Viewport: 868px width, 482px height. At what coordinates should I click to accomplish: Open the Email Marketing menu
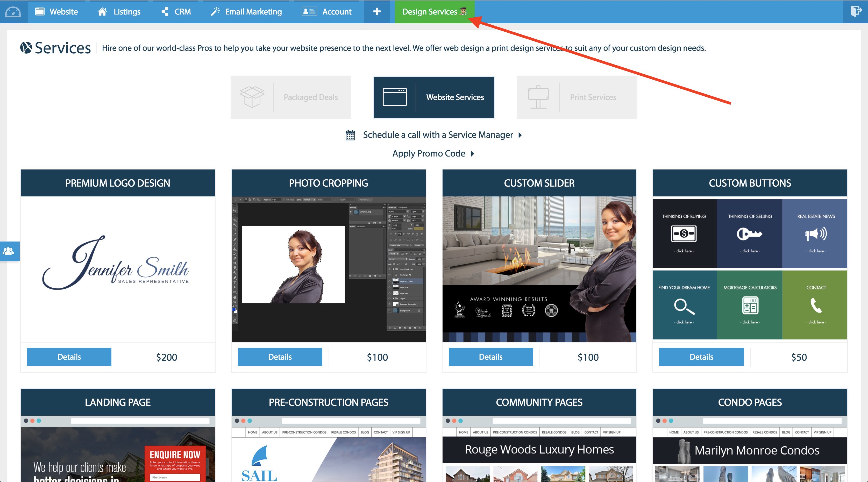246,12
